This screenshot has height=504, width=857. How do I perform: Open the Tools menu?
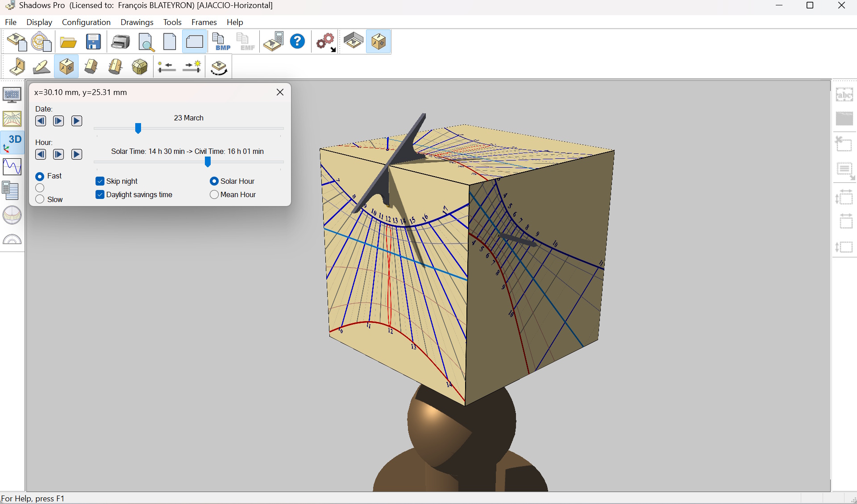pyautogui.click(x=172, y=22)
